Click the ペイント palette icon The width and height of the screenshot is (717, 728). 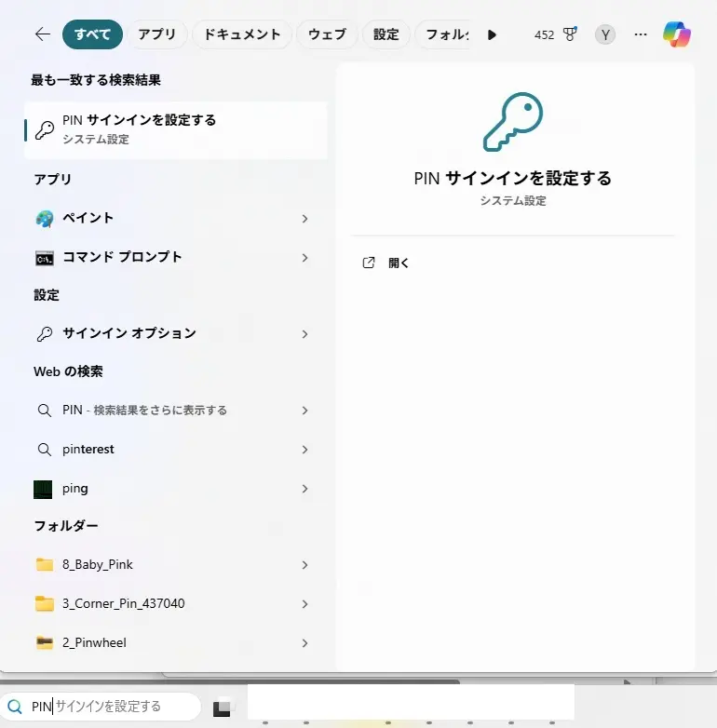coord(45,219)
